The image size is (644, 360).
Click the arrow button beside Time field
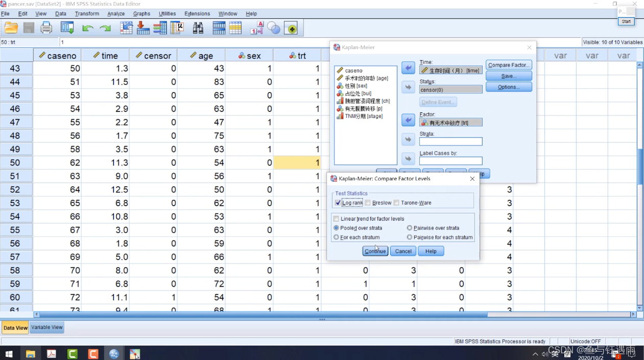[408, 67]
